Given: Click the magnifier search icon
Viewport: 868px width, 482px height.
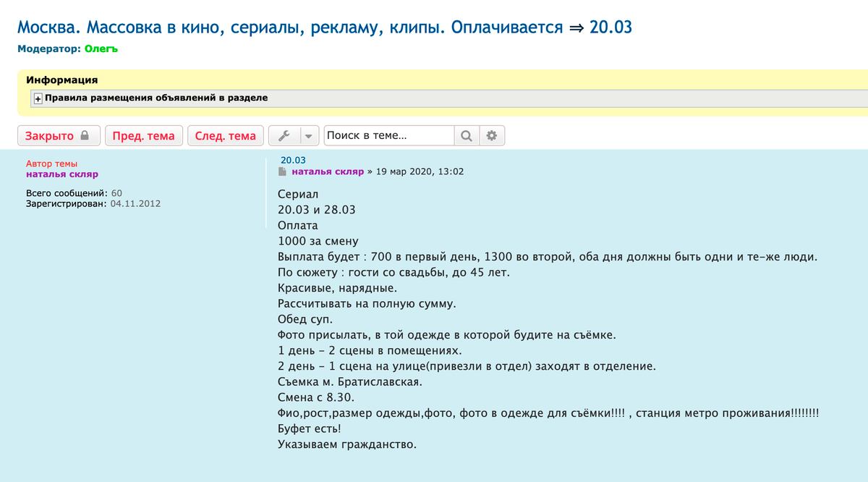Looking at the screenshot, I should point(467,135).
